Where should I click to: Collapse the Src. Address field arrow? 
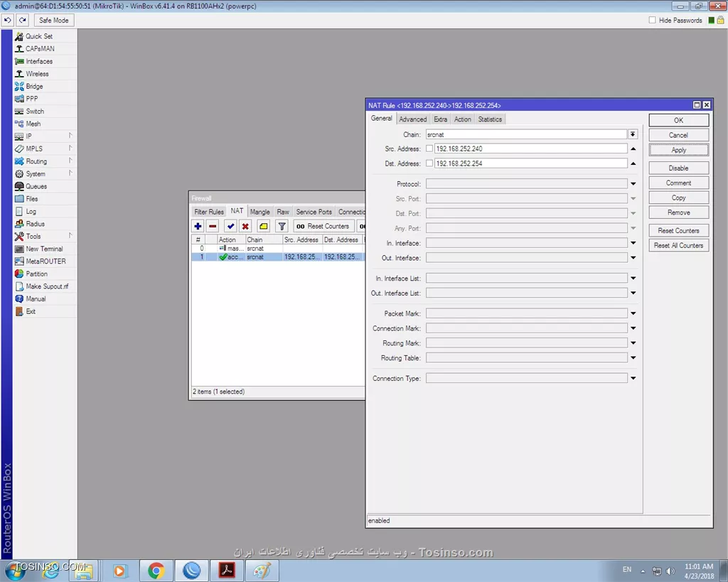(x=633, y=149)
